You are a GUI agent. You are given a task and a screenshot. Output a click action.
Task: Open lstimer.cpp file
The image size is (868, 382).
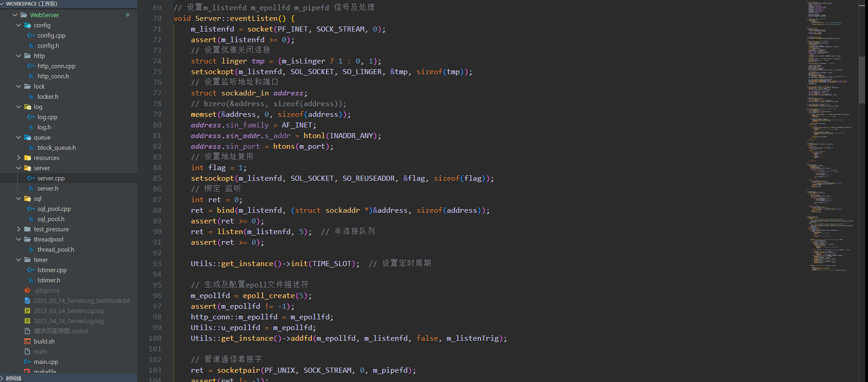point(52,270)
